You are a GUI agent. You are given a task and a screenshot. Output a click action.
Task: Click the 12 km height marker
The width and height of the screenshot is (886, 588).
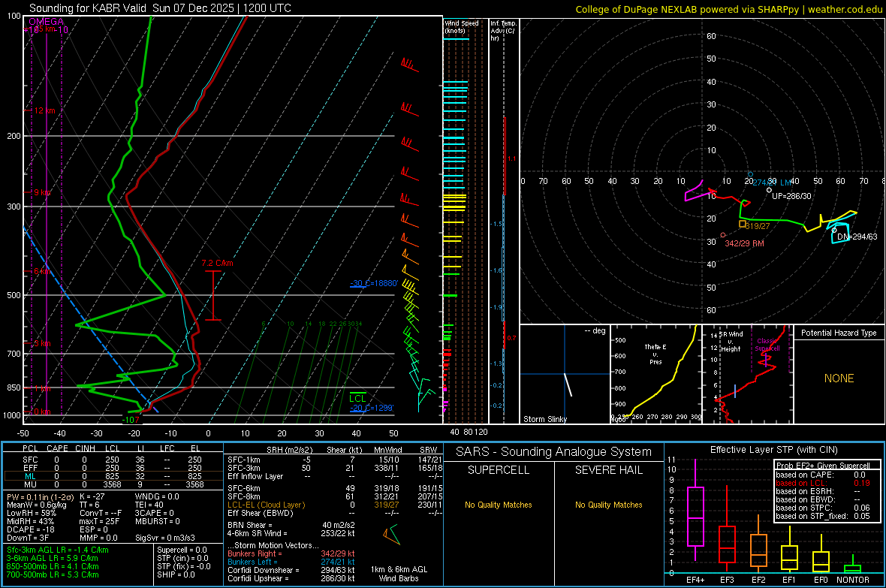44,110
